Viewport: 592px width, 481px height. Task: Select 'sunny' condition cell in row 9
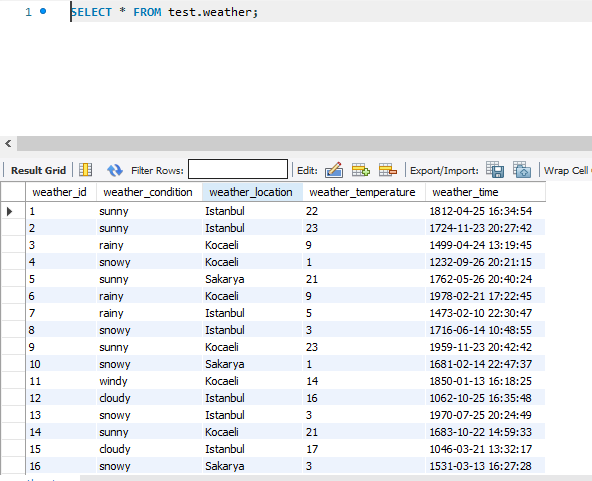coord(150,347)
